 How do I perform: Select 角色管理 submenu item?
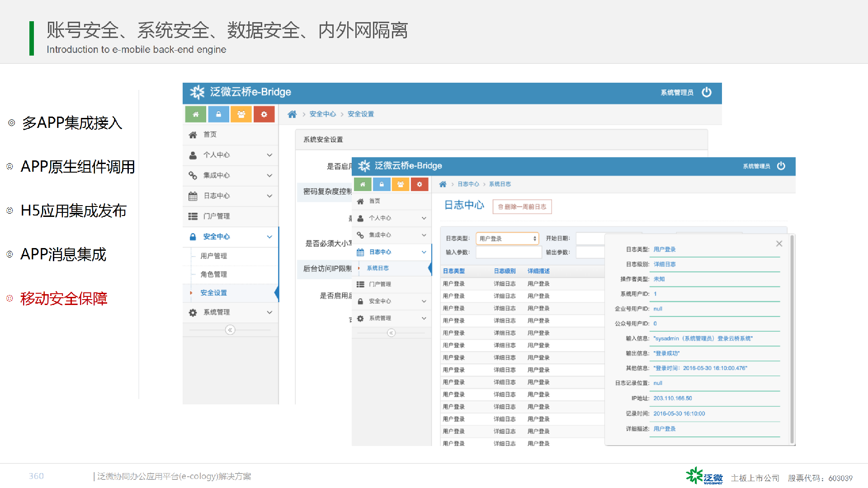[213, 274]
